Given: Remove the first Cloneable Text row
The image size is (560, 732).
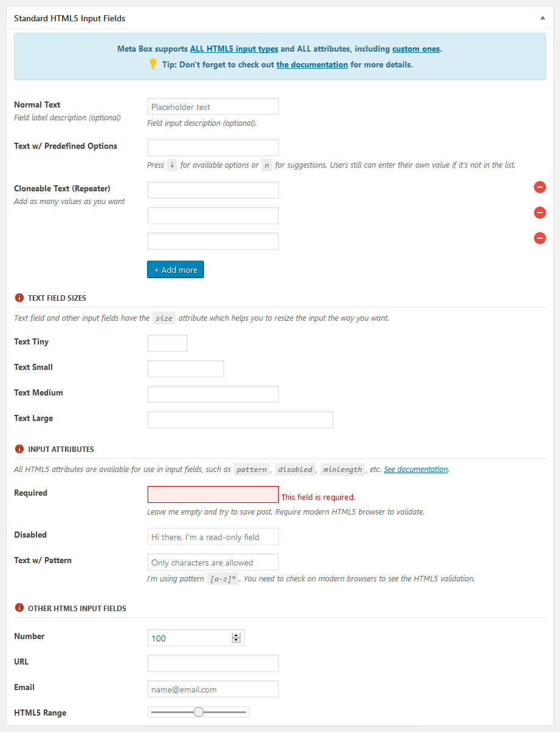Looking at the screenshot, I should pos(539,187).
